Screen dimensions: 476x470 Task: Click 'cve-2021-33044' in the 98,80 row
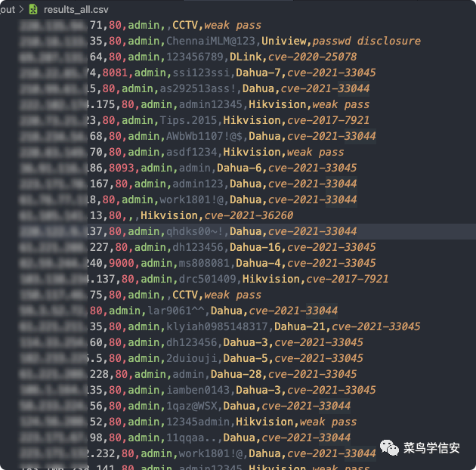(306, 438)
